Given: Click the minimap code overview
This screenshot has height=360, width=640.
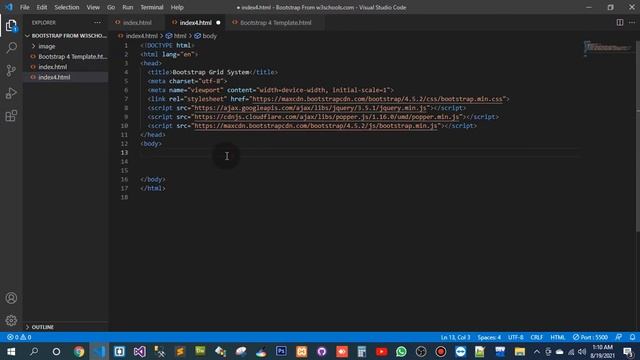Looking at the screenshot, I should point(607,48).
